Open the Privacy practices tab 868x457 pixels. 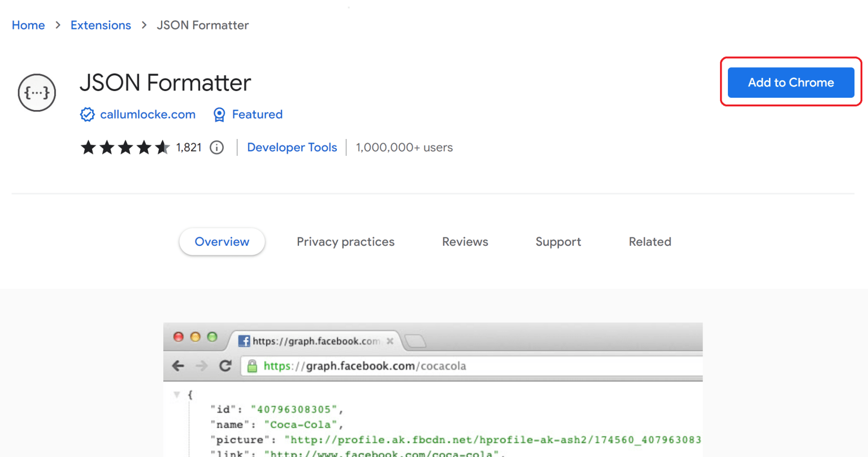click(x=345, y=241)
